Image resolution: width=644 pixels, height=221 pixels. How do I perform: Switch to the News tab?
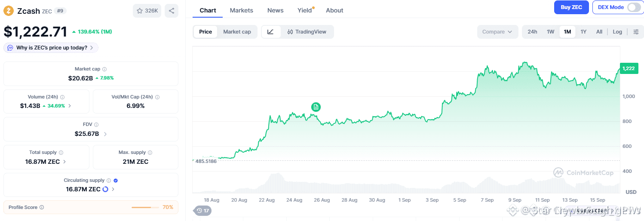pos(275,10)
